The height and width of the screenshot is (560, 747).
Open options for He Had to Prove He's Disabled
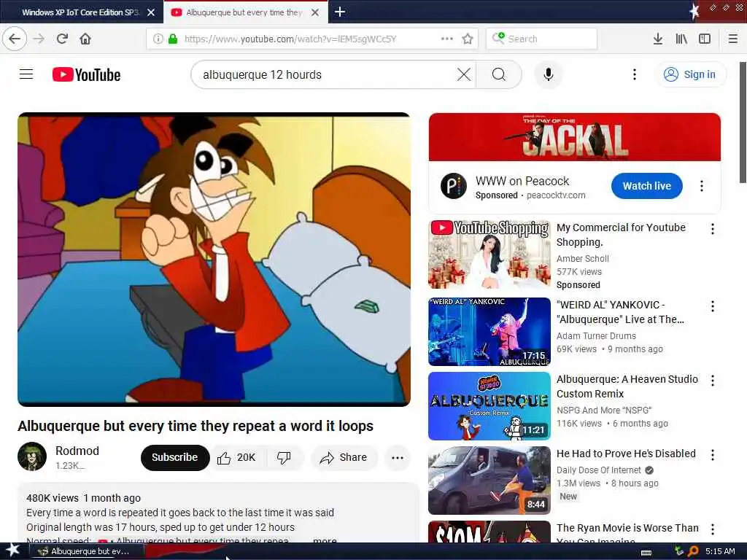click(712, 455)
